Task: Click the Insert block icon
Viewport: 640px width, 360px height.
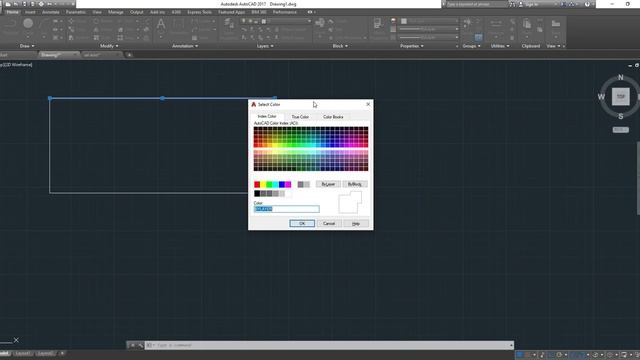Action: tap(320, 23)
